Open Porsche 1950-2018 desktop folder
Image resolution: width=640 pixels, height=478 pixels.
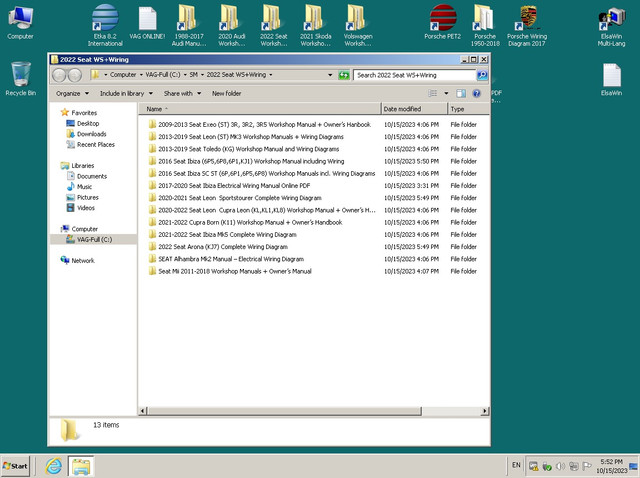[485, 25]
